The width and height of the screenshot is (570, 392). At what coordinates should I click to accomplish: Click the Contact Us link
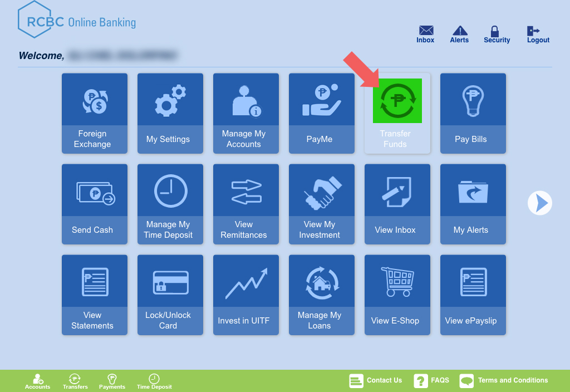pyautogui.click(x=376, y=381)
